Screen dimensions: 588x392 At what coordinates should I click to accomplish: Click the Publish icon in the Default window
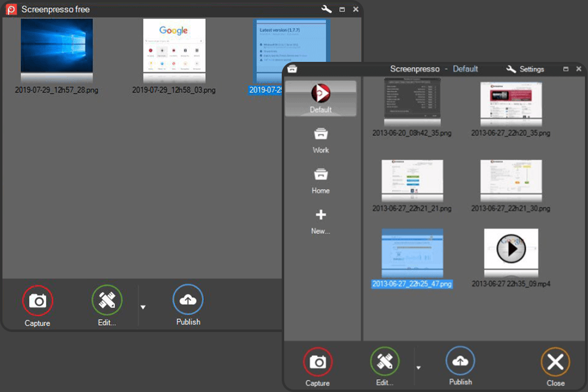(460, 361)
